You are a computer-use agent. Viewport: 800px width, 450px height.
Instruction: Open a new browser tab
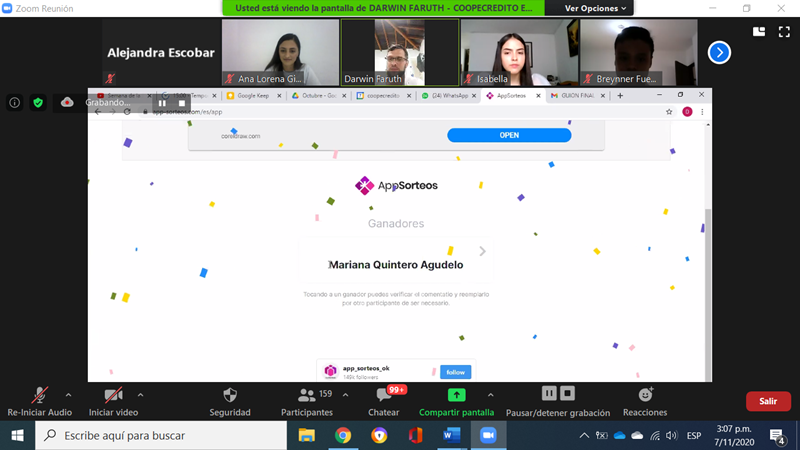620,95
